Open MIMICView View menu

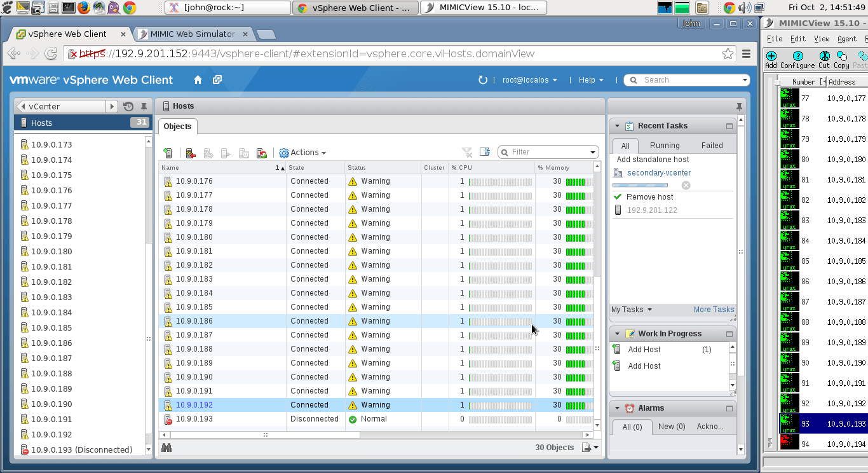click(x=822, y=39)
